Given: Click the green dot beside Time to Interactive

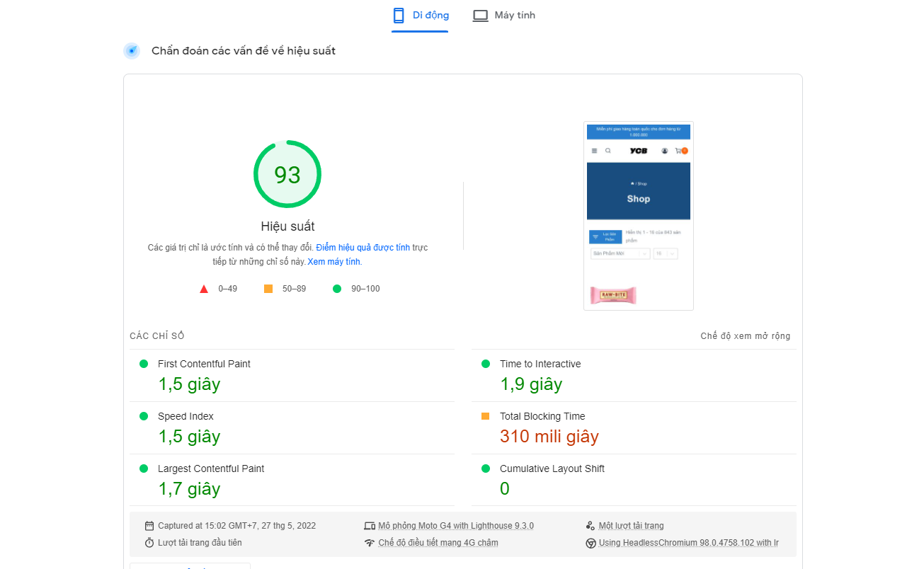Looking at the screenshot, I should click(486, 364).
